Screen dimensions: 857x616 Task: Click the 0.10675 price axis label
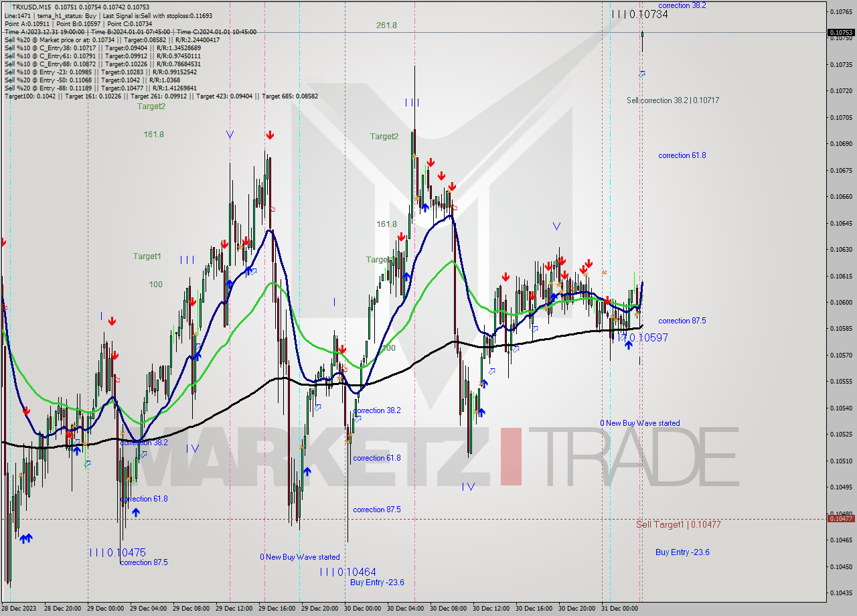841,170
